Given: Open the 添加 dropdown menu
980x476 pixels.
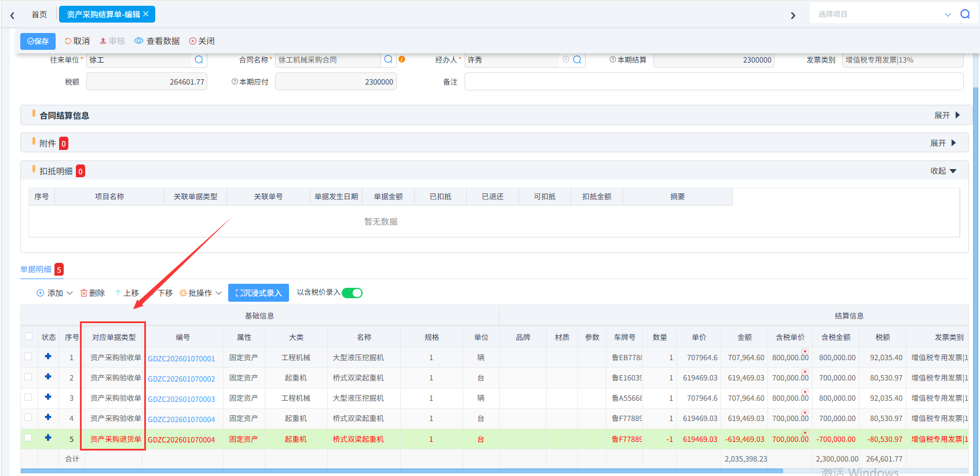Looking at the screenshot, I should tap(55, 293).
